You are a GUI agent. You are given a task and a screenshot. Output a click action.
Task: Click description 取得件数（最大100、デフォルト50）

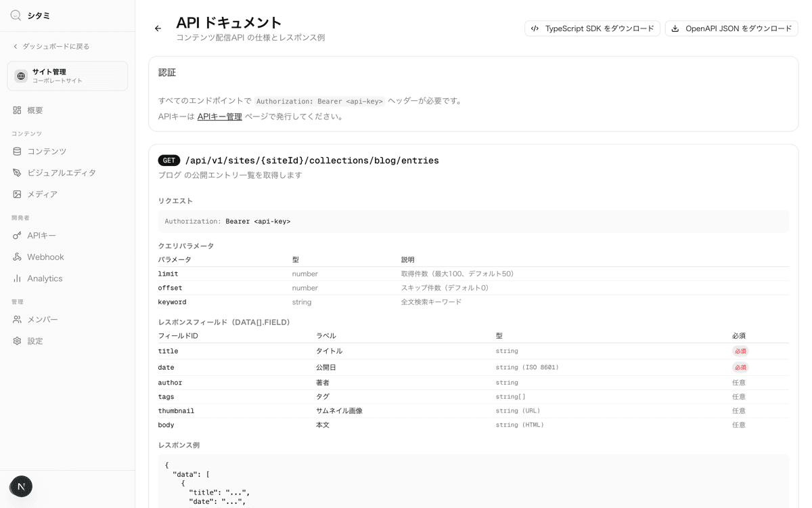coord(459,274)
